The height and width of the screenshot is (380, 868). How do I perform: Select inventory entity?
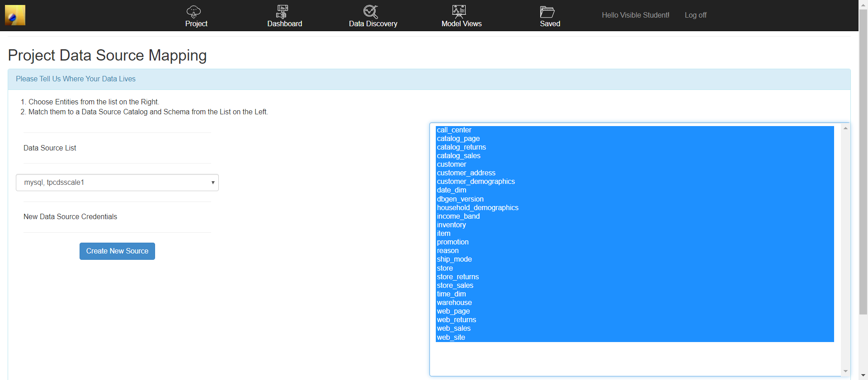pos(635,225)
